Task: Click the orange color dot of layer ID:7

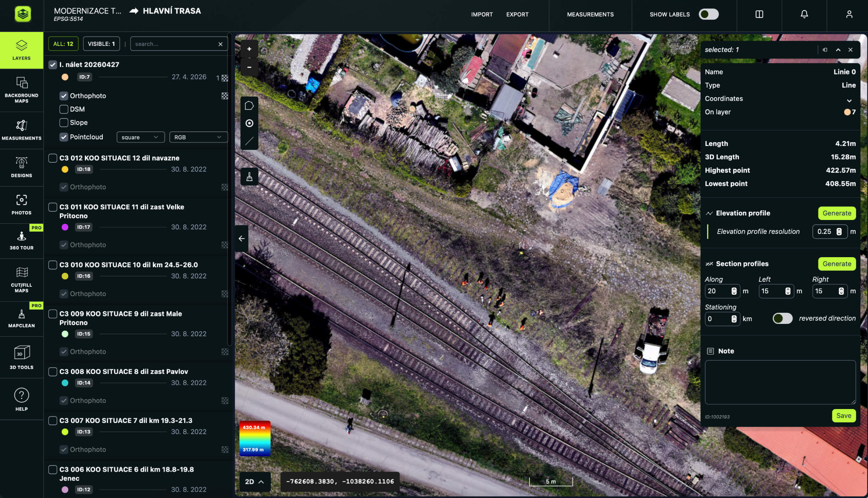Action: (x=65, y=77)
